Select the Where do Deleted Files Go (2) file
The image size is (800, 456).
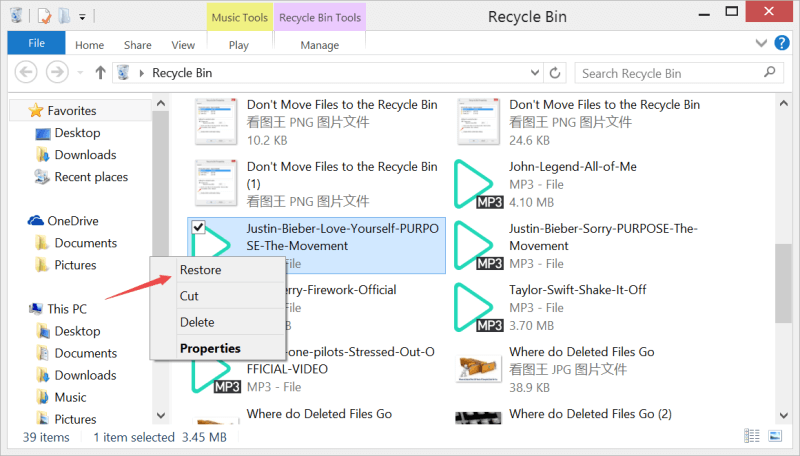pyautogui.click(x=590, y=414)
